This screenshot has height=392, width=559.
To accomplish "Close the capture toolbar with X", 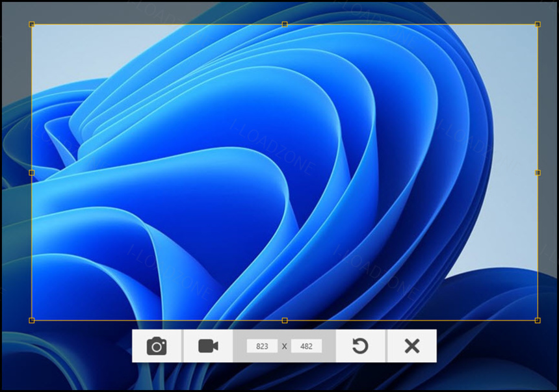I will point(411,346).
